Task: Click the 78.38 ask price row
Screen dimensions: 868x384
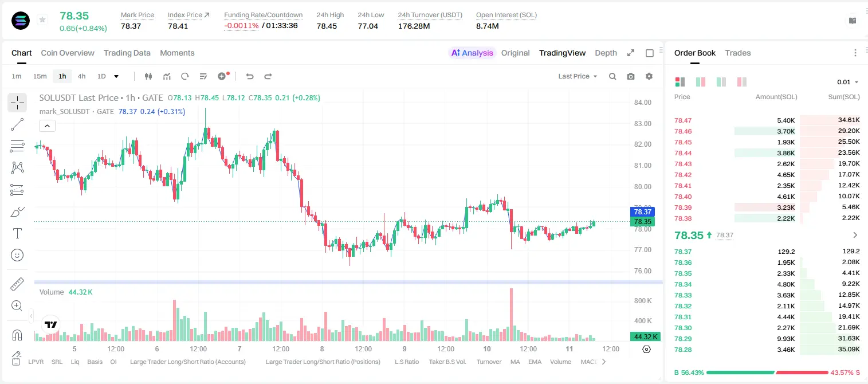Action: [767, 218]
